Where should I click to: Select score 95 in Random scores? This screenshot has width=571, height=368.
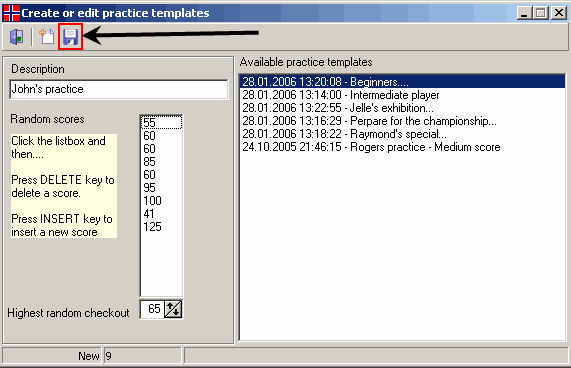click(x=161, y=188)
